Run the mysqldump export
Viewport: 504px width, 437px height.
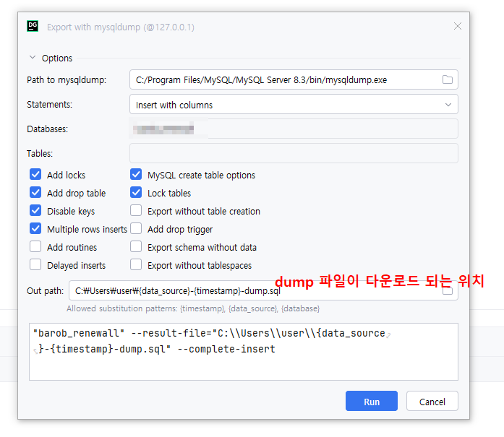(371, 401)
